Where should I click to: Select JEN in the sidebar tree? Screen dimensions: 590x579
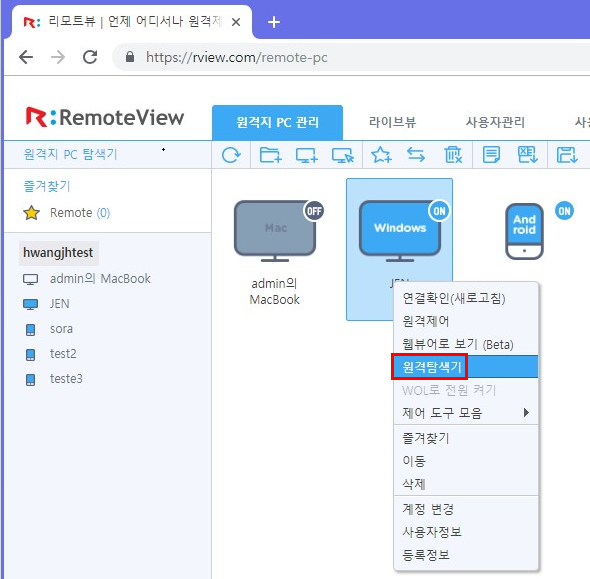click(x=59, y=304)
